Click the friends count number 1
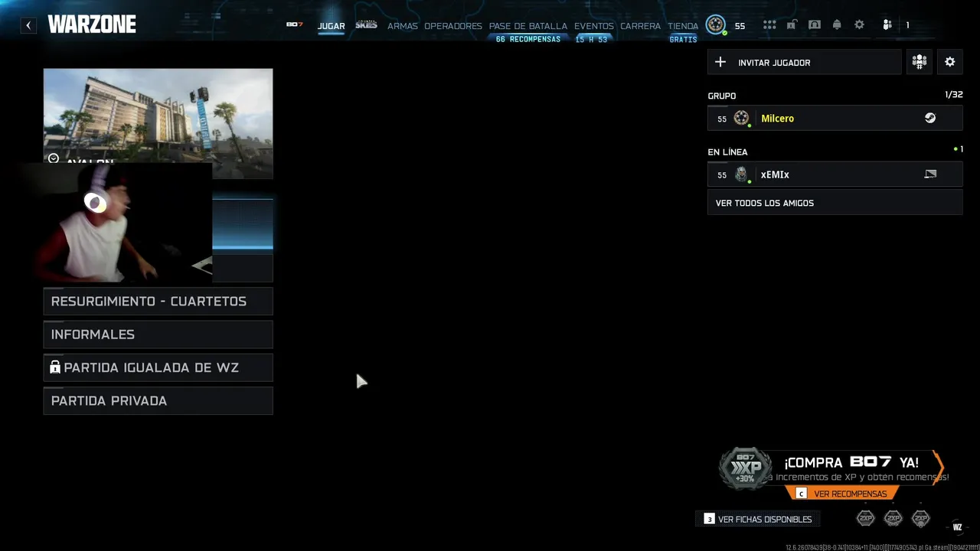This screenshot has height=551, width=980. [x=908, y=26]
